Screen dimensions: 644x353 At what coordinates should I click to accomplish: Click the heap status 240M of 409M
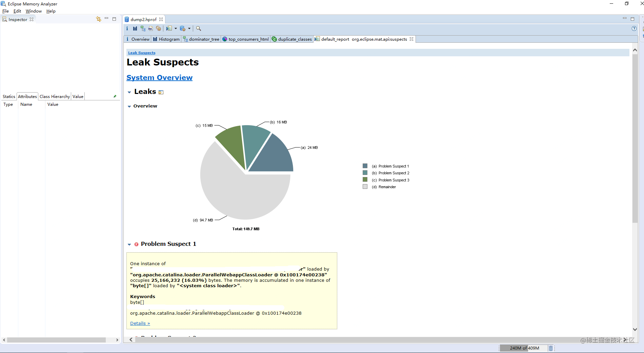tap(524, 348)
